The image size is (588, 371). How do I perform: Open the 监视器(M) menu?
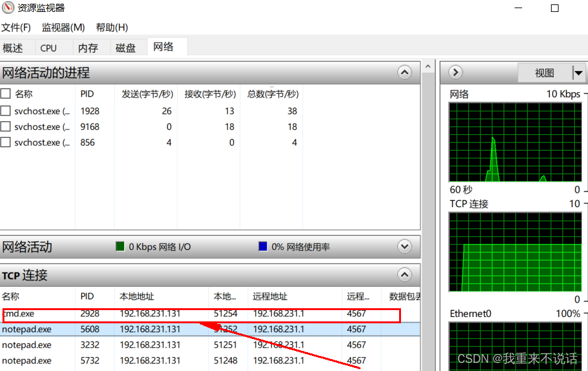click(x=63, y=28)
